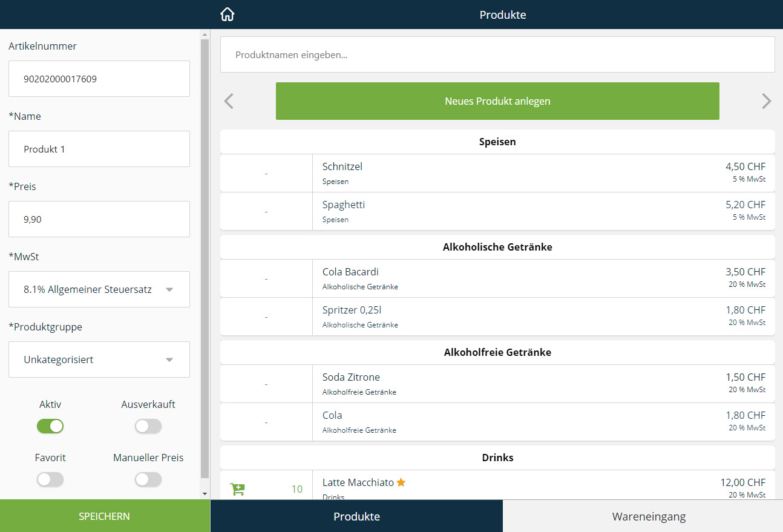The width and height of the screenshot is (783, 532).
Task: Enable the Manueller Preis toggle
Action: tap(148, 479)
